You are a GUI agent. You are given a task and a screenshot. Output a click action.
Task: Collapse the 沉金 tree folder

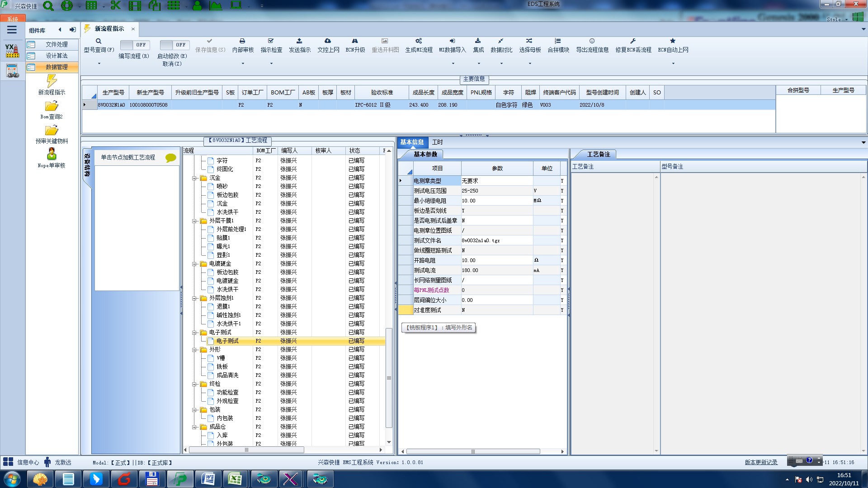194,178
